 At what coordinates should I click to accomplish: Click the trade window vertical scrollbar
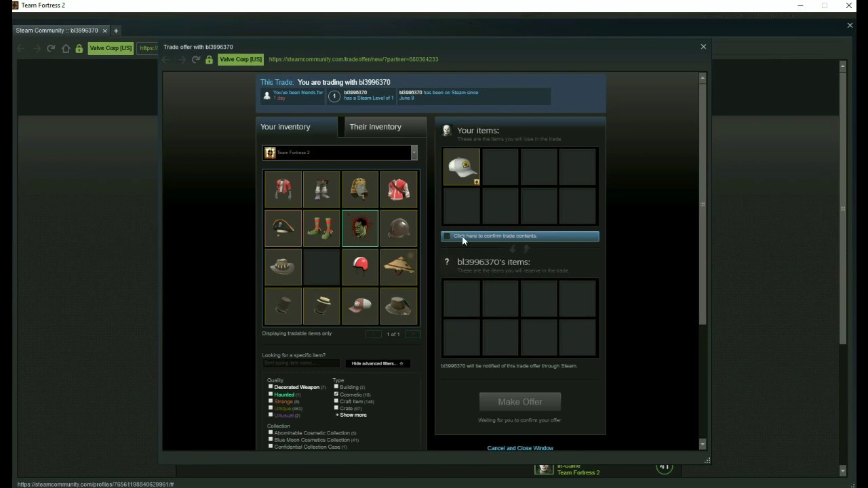click(703, 203)
